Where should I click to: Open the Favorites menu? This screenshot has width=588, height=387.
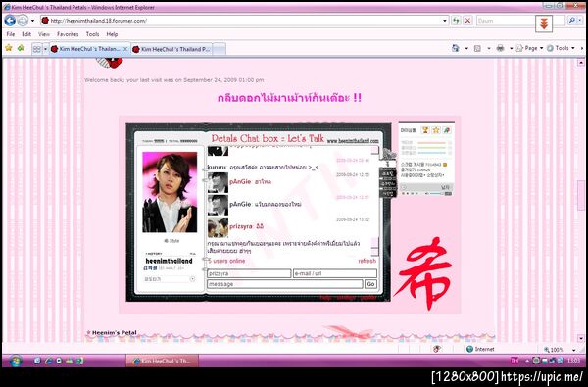(68, 34)
